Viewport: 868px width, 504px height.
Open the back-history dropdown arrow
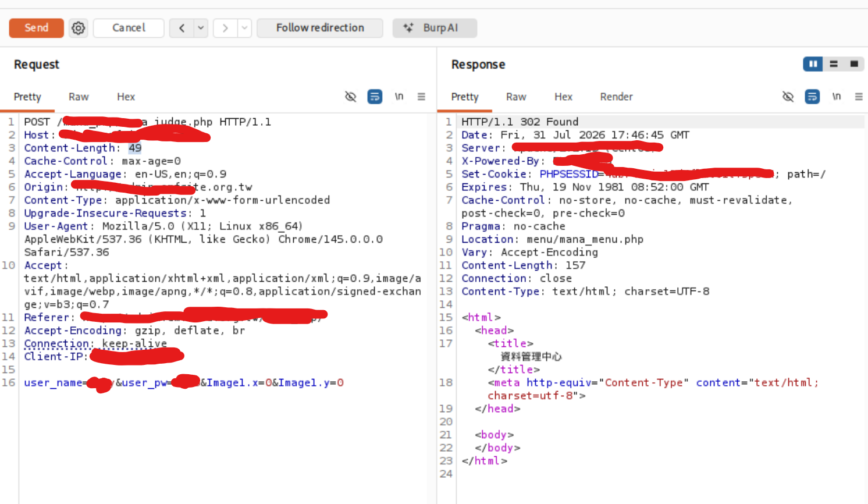click(201, 28)
